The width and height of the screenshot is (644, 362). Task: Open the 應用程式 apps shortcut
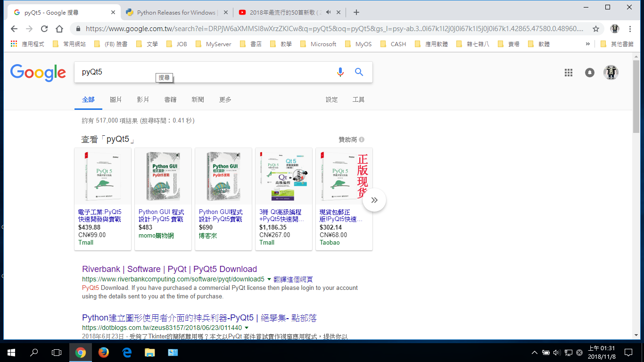[x=27, y=44]
